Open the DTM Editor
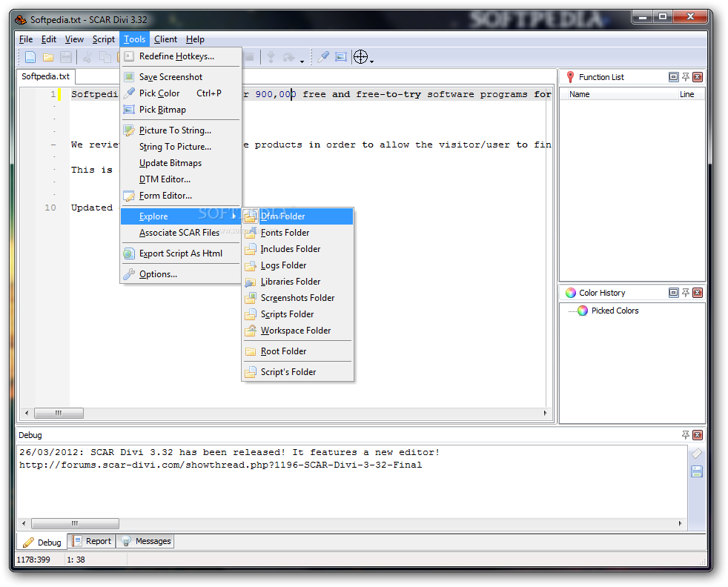 click(x=181, y=179)
